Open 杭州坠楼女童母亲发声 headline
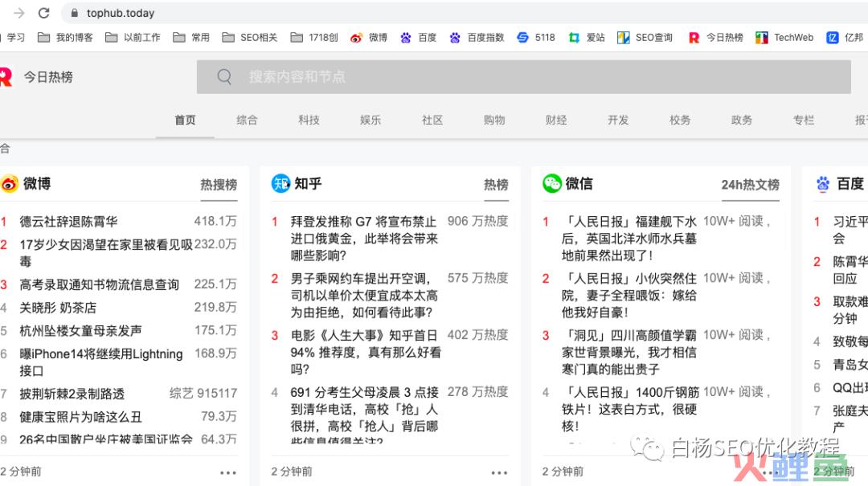This screenshot has height=486, width=868. click(81, 331)
